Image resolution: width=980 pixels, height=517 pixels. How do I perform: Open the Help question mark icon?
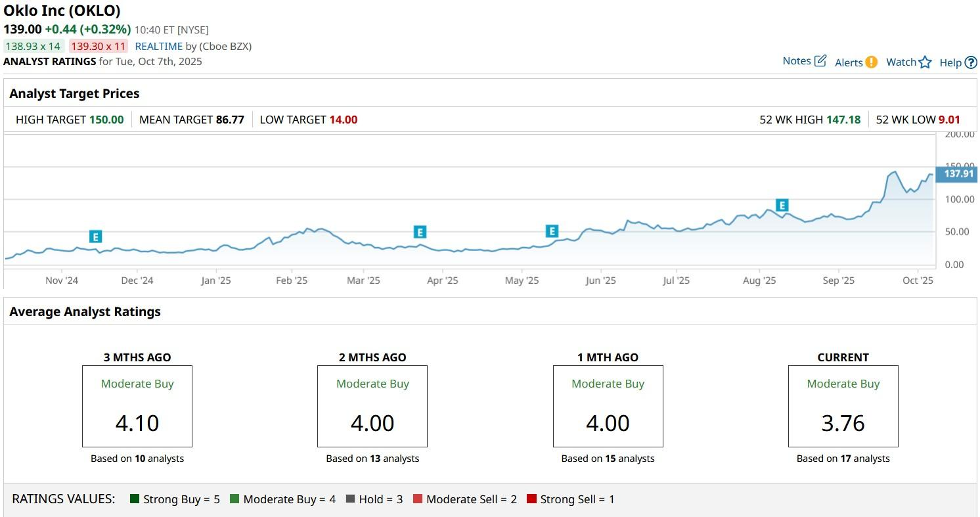tap(971, 62)
